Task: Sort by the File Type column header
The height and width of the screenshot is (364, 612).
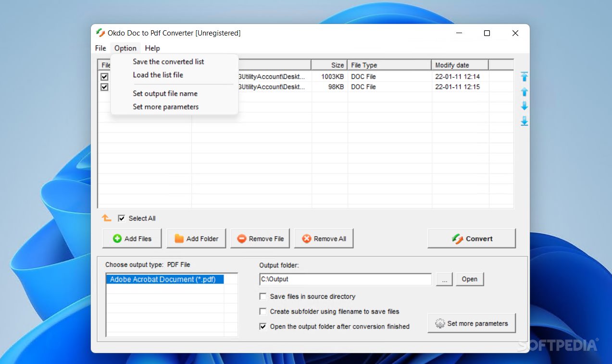Action: [x=389, y=65]
